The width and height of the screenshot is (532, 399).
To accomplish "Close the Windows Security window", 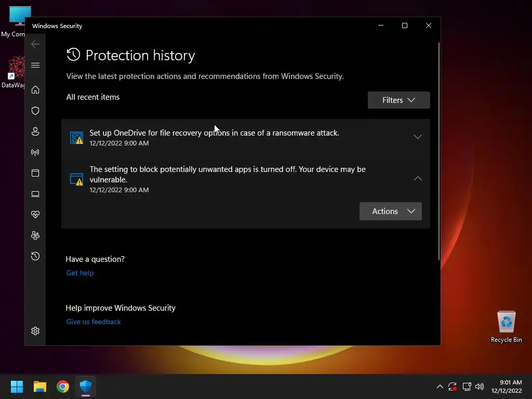I will tap(429, 25).
